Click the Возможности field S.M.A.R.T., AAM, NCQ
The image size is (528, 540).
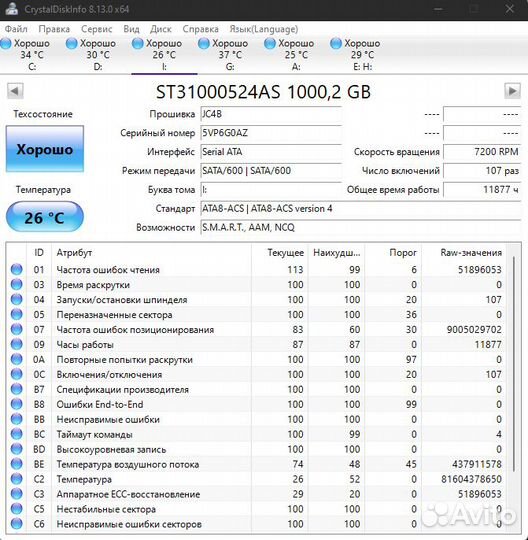click(360, 228)
